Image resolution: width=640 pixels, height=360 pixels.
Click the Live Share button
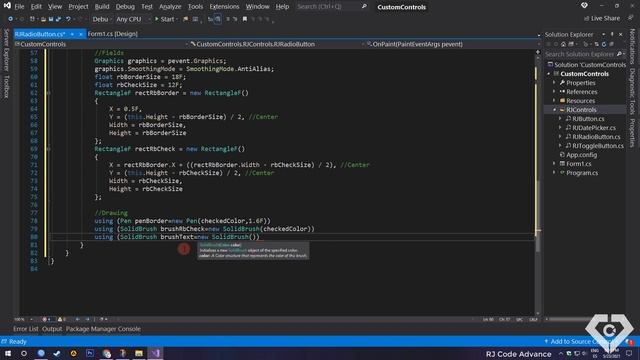[602, 18]
